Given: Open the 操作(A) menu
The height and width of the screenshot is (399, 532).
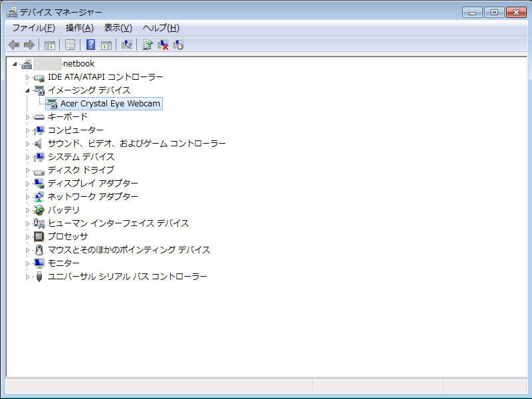Looking at the screenshot, I should (78, 27).
